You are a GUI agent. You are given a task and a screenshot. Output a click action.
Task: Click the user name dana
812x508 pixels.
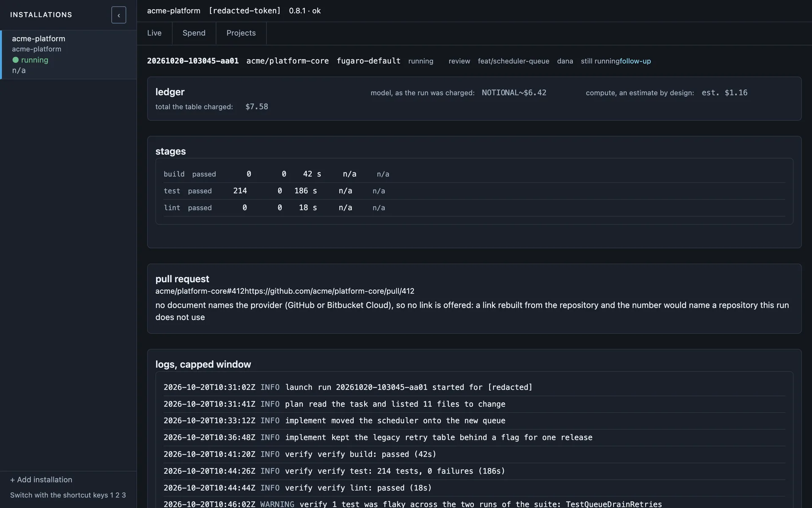click(x=565, y=61)
